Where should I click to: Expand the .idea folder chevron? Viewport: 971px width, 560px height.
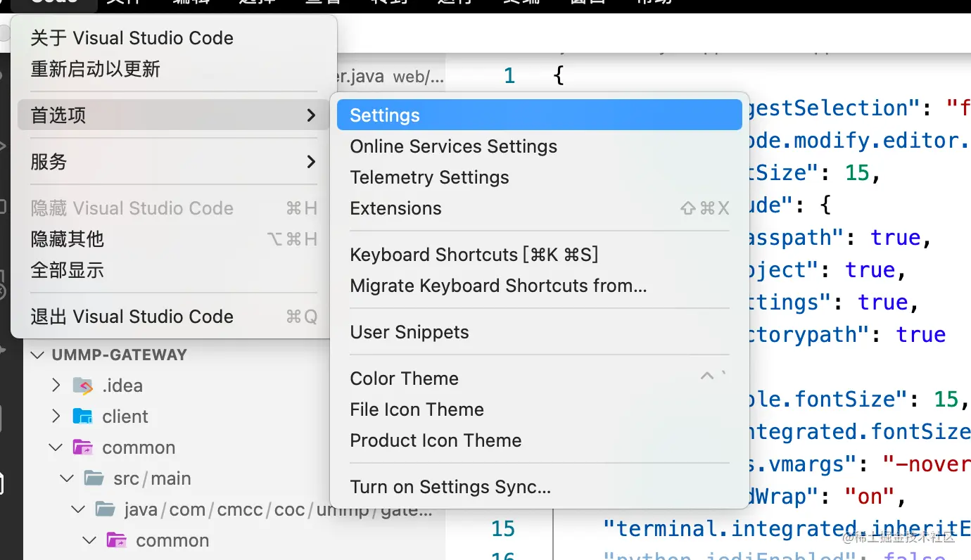pyautogui.click(x=56, y=386)
